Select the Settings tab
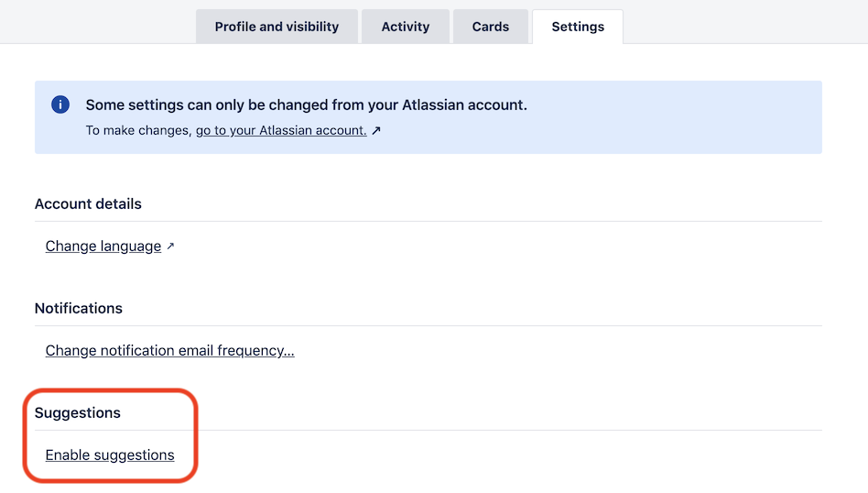868x493 pixels. coord(578,27)
